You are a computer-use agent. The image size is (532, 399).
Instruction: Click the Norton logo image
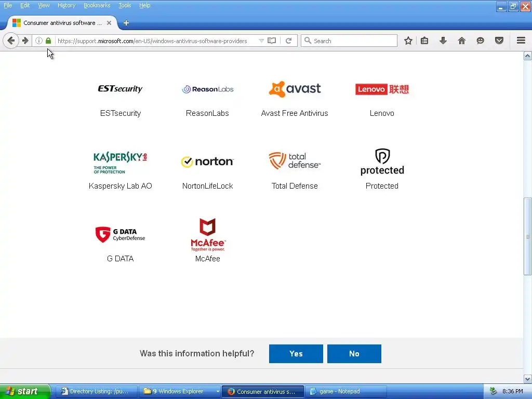[x=207, y=162]
